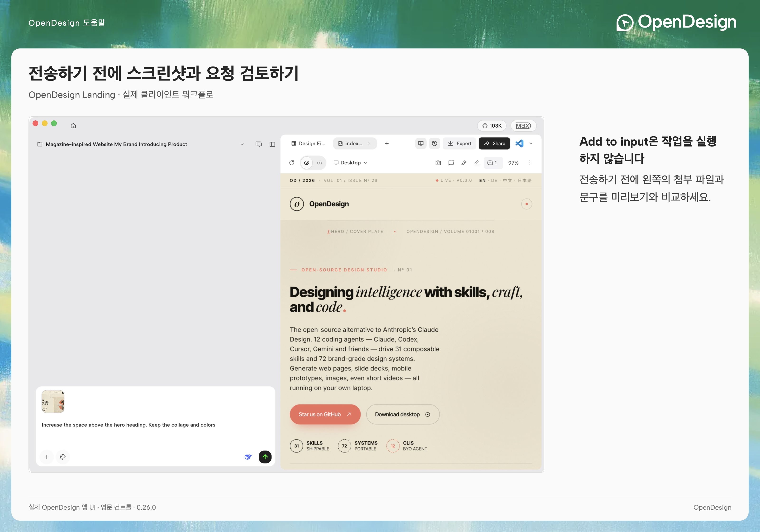
Task: Click the project name Magazine-inspired Website
Action: point(116,144)
